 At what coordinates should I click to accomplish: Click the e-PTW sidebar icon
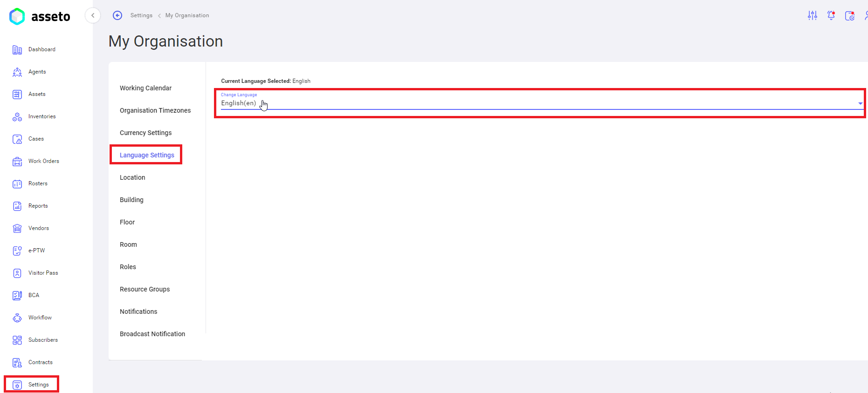click(x=17, y=251)
